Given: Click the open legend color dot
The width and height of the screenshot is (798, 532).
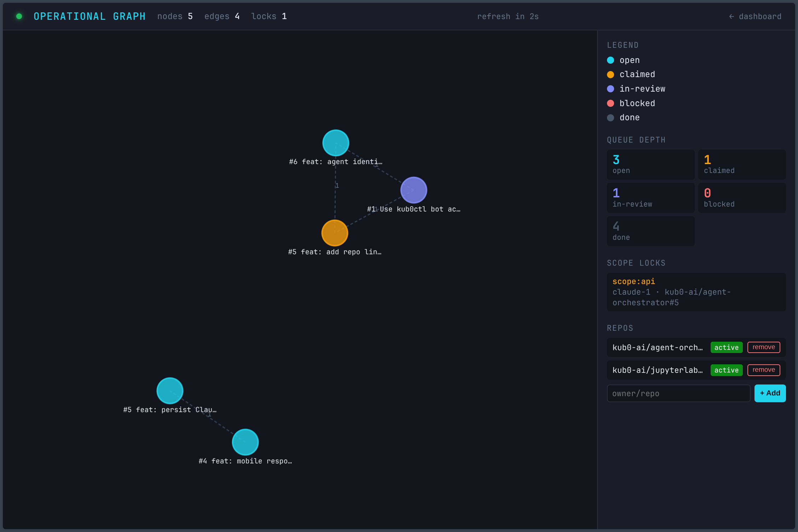Looking at the screenshot, I should (611, 60).
